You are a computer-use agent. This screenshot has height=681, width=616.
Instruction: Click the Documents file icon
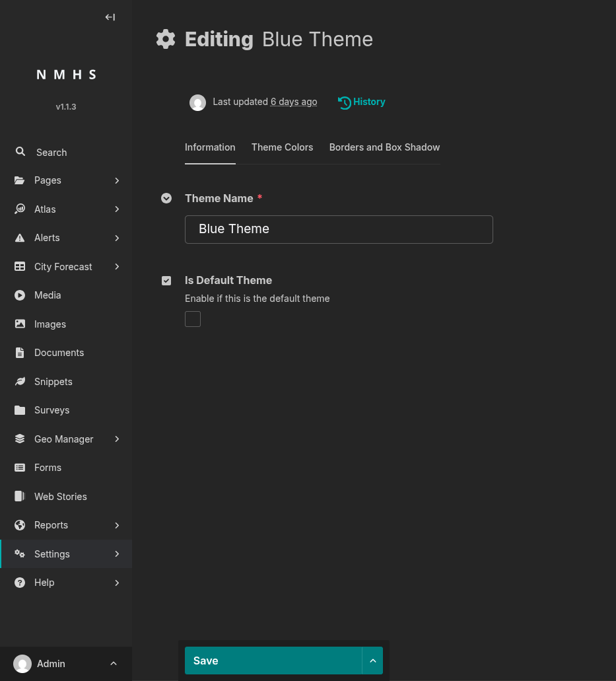pyautogui.click(x=20, y=353)
